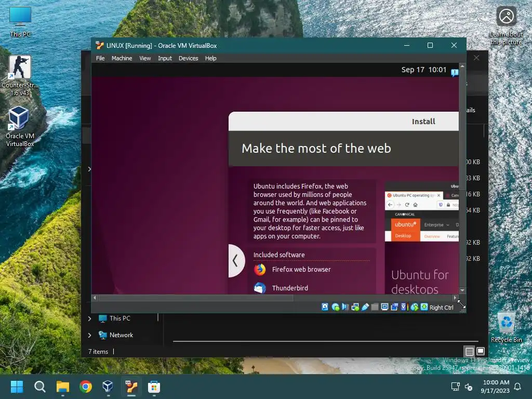The width and height of the screenshot is (532, 399).
Task: Click the VM vertical scrollbar down arrow
Action: (x=462, y=291)
